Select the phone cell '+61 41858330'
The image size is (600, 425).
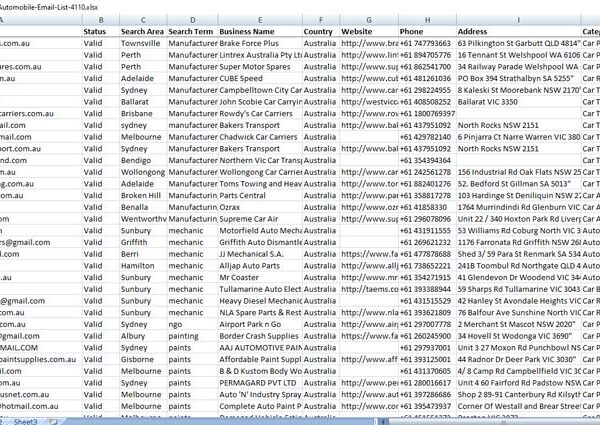click(427, 207)
